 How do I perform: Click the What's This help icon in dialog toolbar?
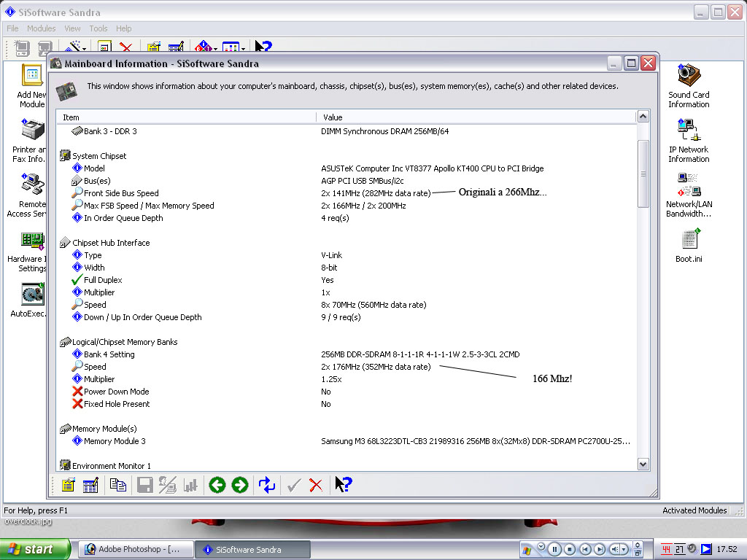(x=343, y=484)
